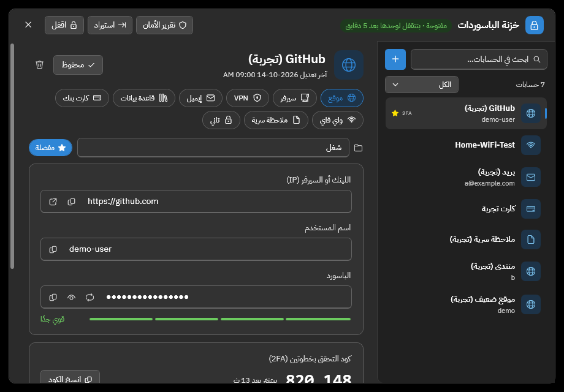
Task: Click the استيراد import button
Action: [x=110, y=25]
